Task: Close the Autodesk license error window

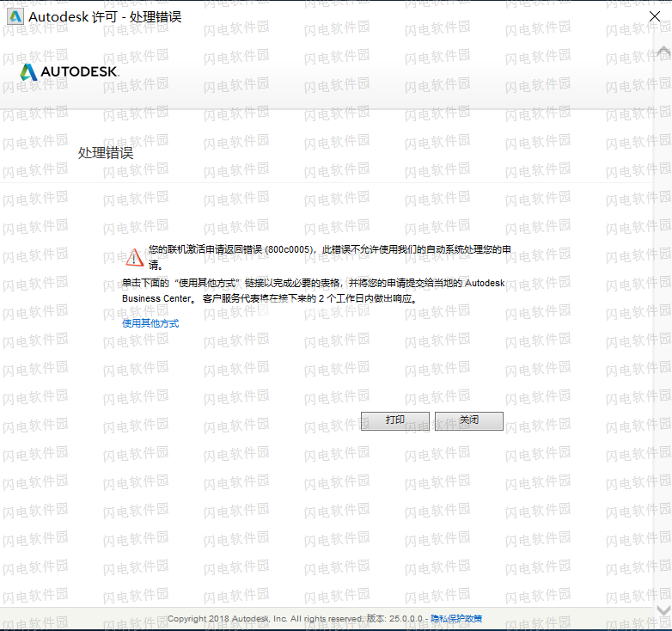Action: pyautogui.click(x=655, y=16)
